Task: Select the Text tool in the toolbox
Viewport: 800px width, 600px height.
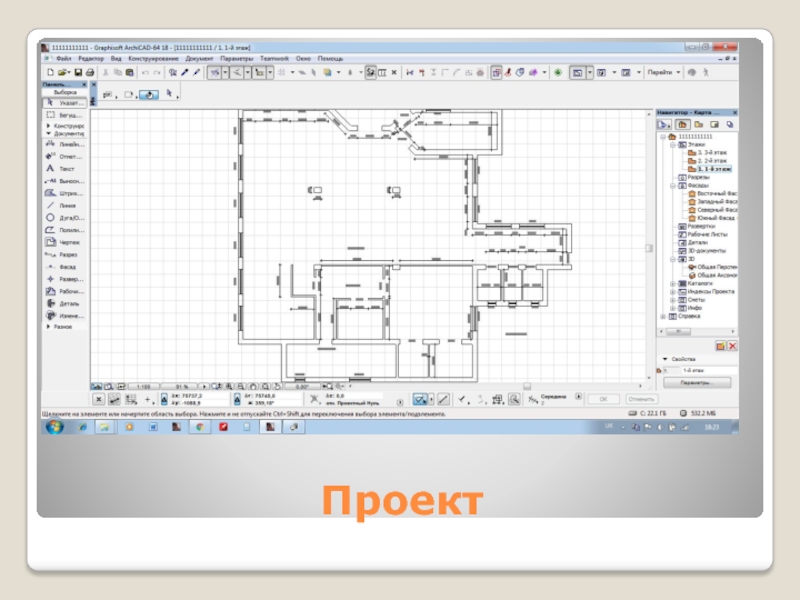Action: tap(66, 169)
